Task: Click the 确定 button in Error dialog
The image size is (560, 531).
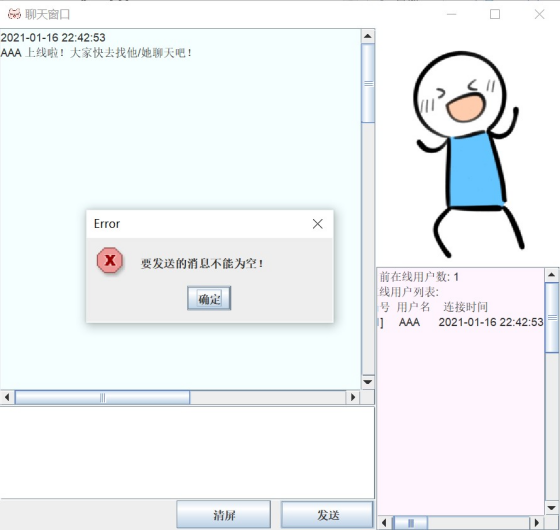Action: point(209,299)
